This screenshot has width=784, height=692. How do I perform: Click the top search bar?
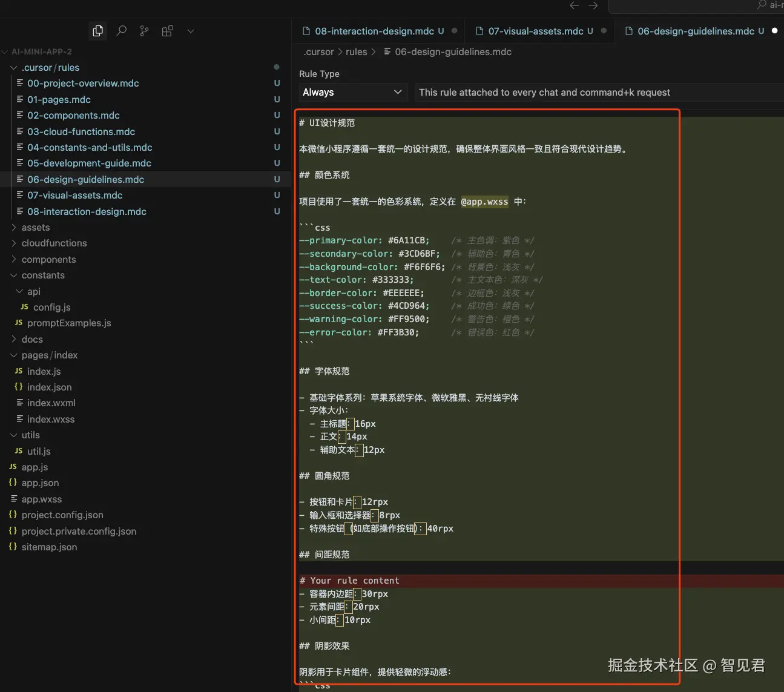(x=696, y=6)
